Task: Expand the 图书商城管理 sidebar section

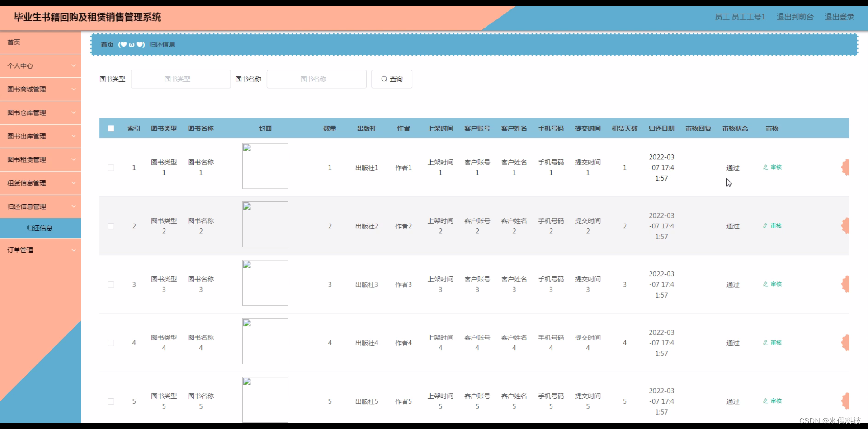Action: click(40, 89)
